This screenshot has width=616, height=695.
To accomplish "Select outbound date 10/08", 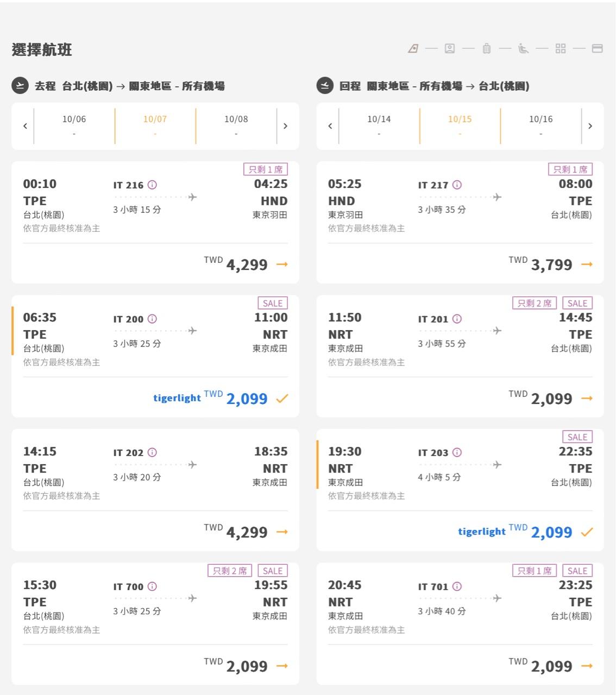I will click(x=236, y=125).
